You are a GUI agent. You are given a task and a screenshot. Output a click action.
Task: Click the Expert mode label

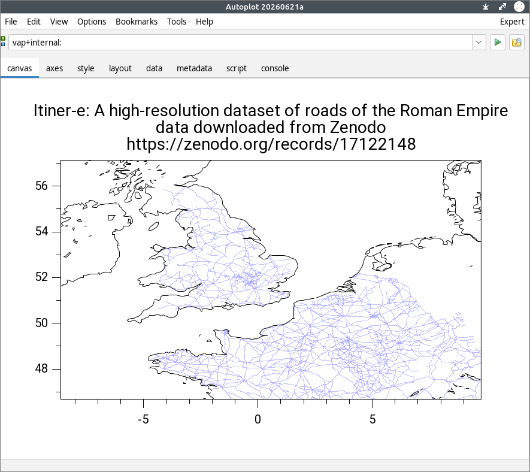[x=512, y=22]
